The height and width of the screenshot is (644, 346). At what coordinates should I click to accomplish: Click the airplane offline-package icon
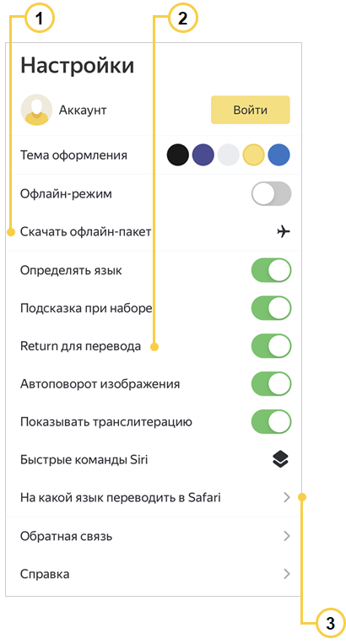coord(284,232)
